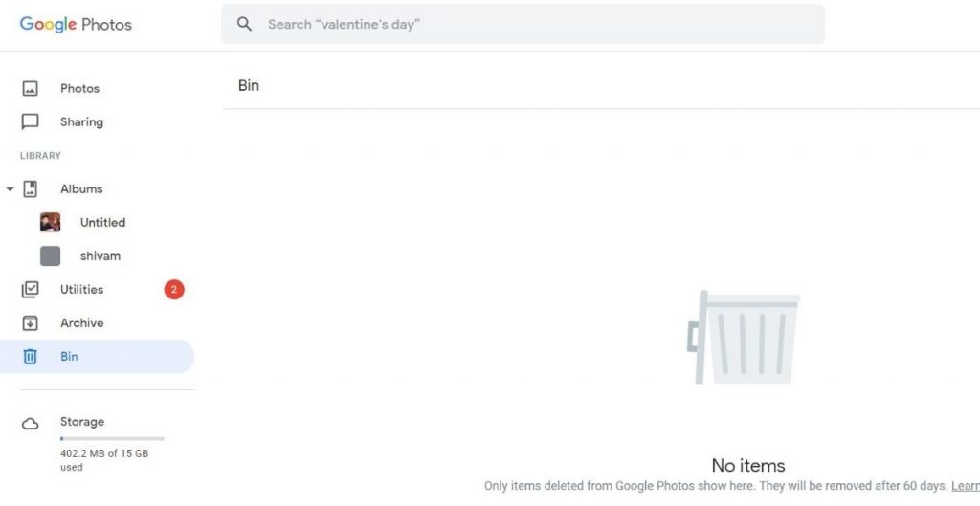Screen dimensions: 980x506
Task: Open the Photos menu item
Action: coord(79,88)
